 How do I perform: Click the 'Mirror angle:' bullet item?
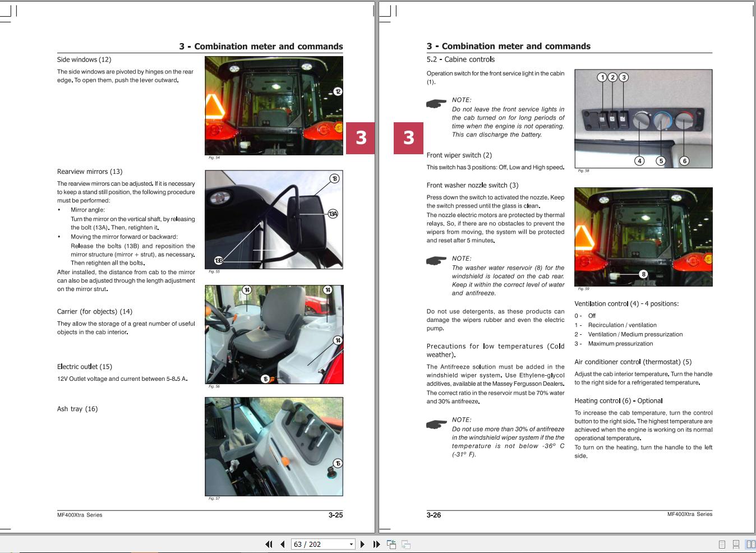pyautogui.click(x=87, y=210)
